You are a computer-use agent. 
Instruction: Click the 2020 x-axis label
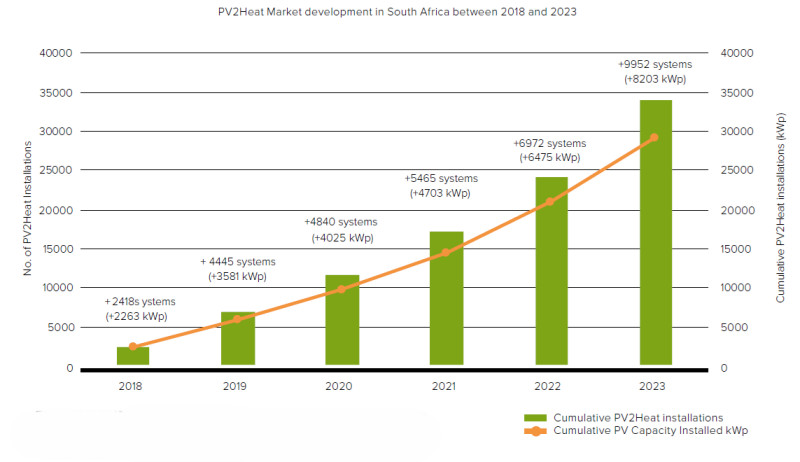[x=341, y=386]
